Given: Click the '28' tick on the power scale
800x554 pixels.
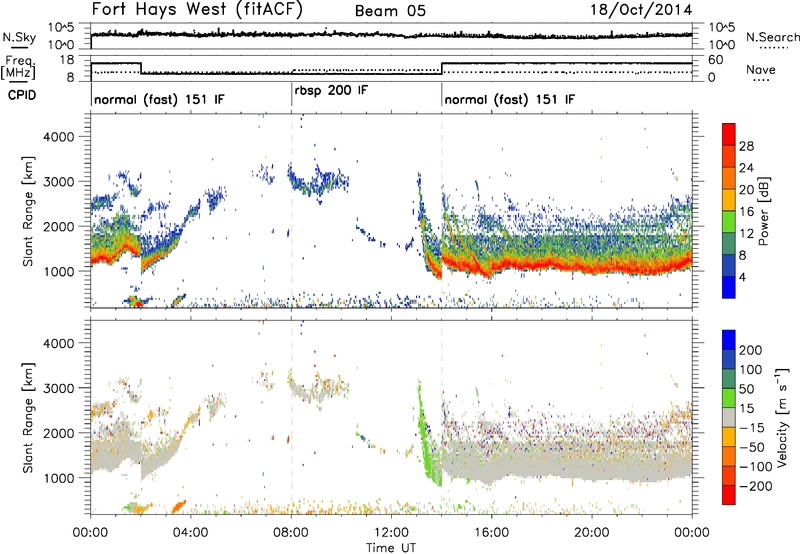Looking at the screenshot, I should pyautogui.click(x=746, y=146).
